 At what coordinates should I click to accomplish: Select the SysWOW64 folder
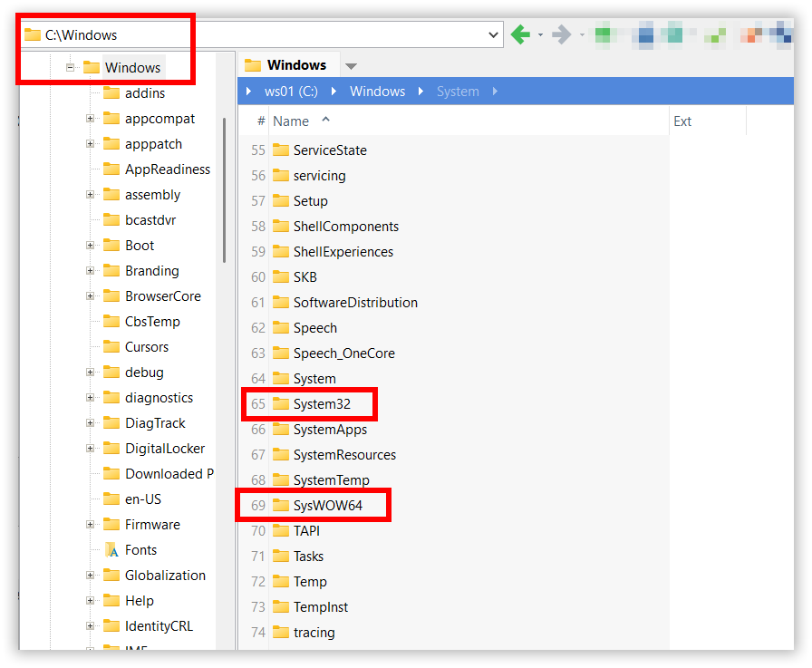(x=328, y=506)
